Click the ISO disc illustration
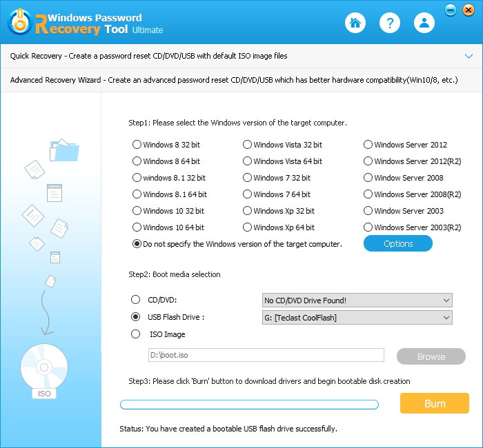 [44, 371]
